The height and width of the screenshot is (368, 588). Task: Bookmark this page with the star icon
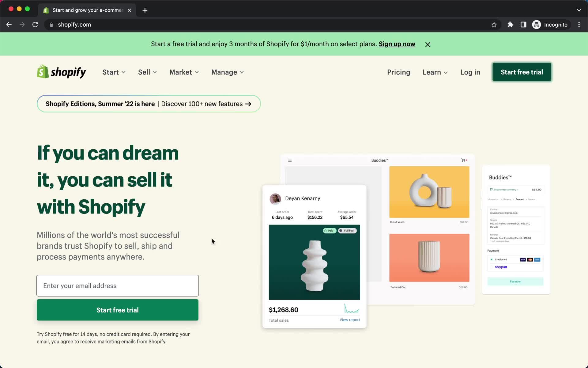click(494, 25)
